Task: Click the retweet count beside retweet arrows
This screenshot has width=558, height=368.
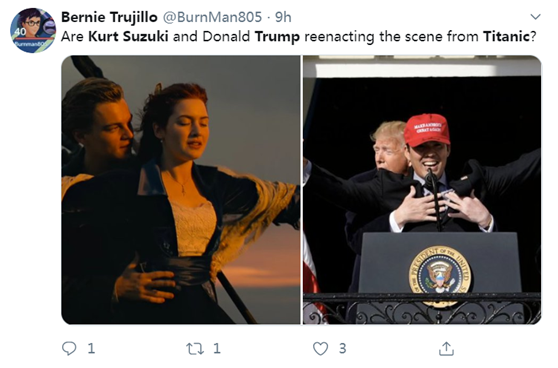Action: pos(217,348)
